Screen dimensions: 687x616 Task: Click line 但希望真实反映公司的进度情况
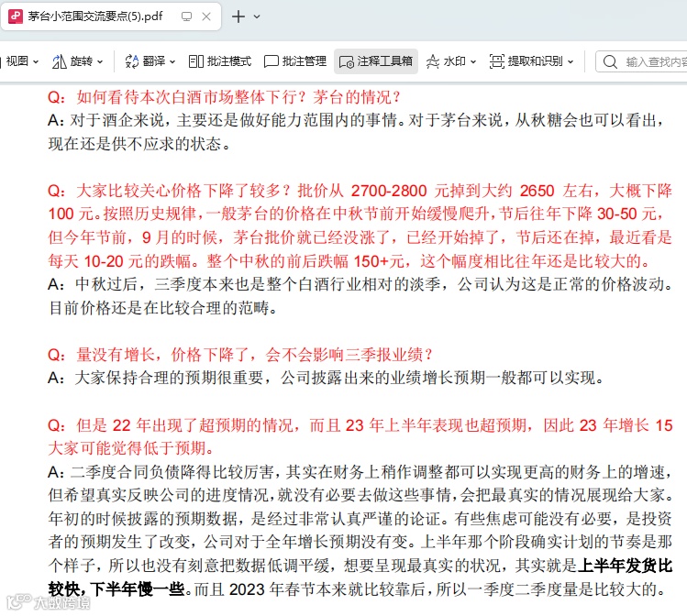pos(158,495)
